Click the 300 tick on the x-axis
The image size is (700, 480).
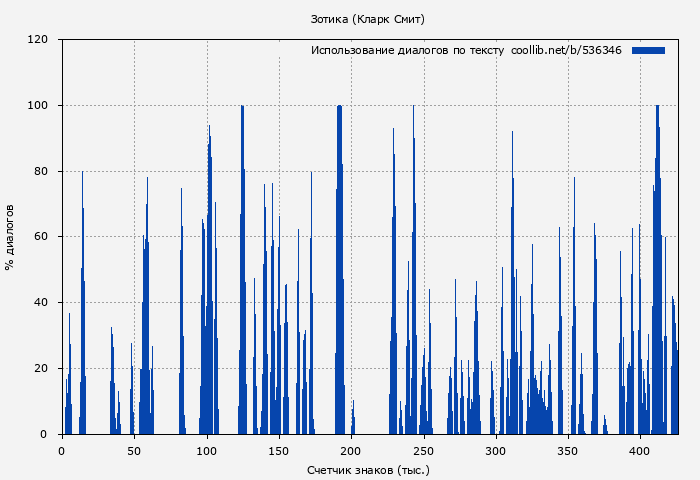click(x=496, y=451)
